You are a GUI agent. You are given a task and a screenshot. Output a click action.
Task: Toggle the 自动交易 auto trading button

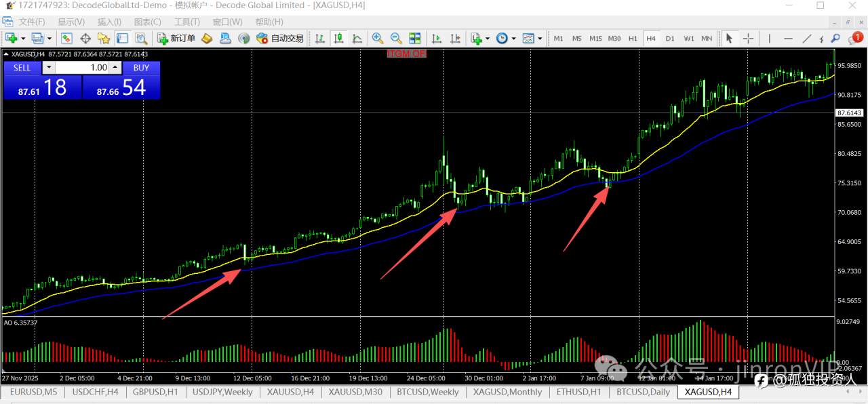[x=280, y=39]
